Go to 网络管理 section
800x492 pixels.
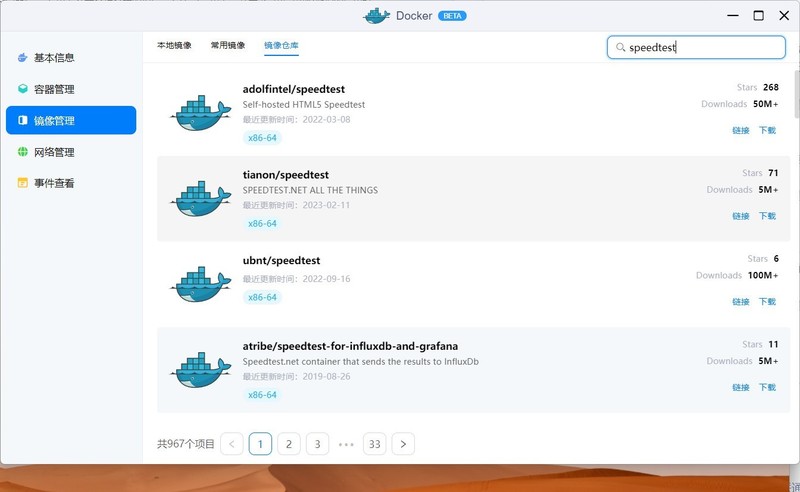71,152
